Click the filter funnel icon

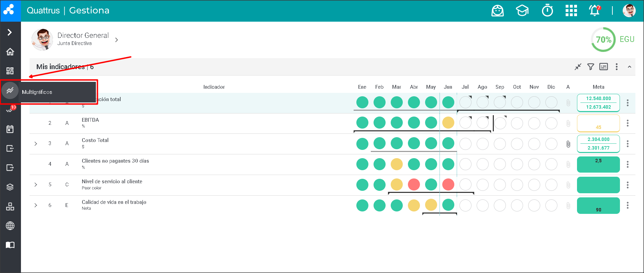click(590, 67)
